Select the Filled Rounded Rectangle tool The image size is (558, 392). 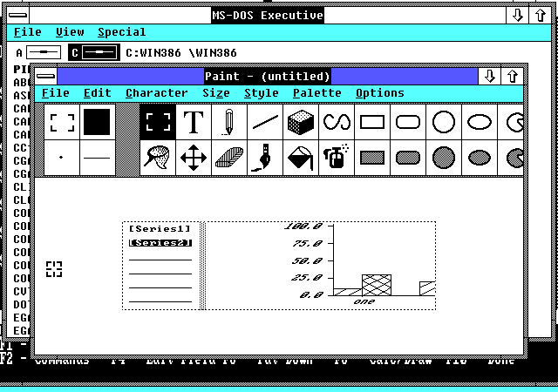pos(408,158)
